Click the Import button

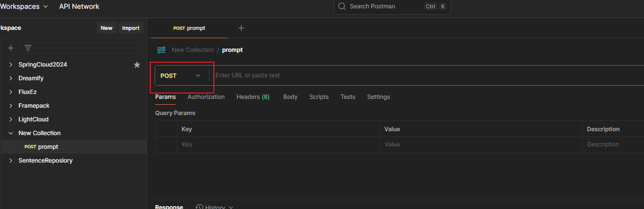click(131, 28)
